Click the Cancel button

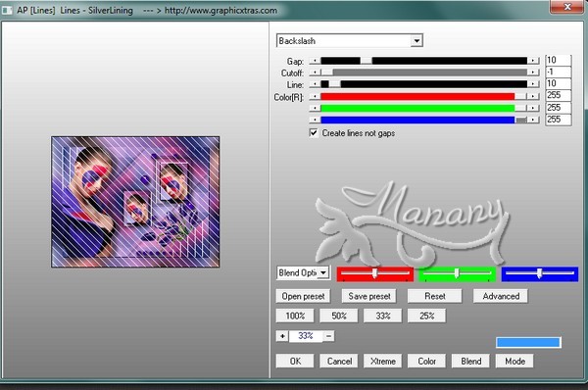[339, 361]
